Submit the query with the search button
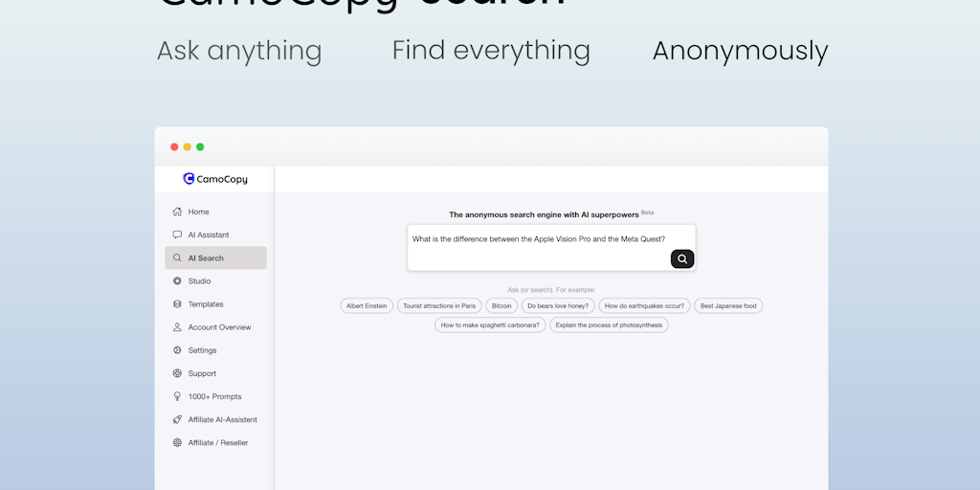Image resolution: width=980 pixels, height=490 pixels. pyautogui.click(x=682, y=258)
